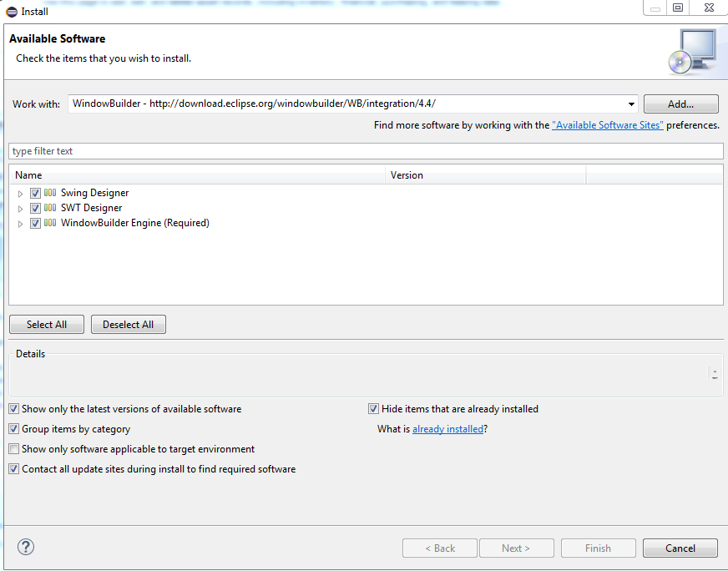Open help via the question mark icon
This screenshot has width=728, height=571.
26,547
